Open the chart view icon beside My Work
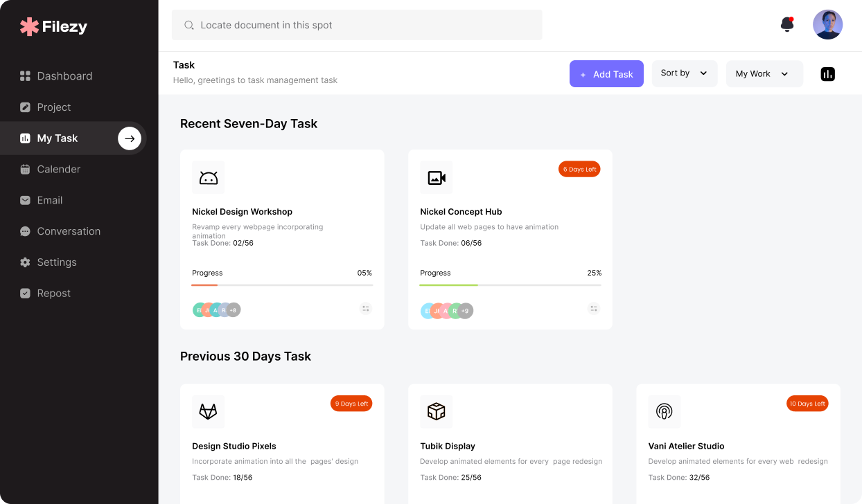Screen dimensions: 862x504 [x=827, y=74]
